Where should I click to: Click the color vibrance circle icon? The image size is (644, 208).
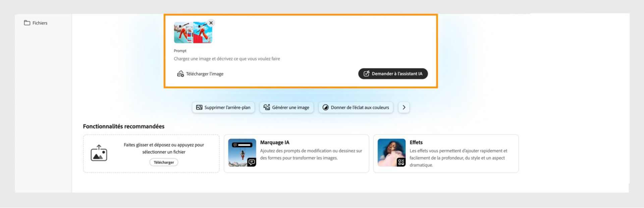click(x=325, y=108)
